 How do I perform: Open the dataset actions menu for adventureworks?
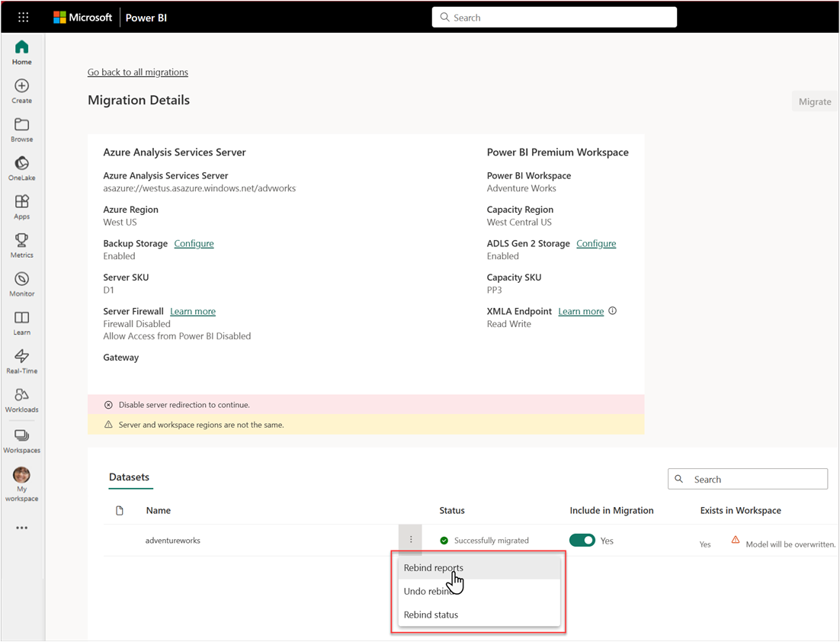point(411,539)
